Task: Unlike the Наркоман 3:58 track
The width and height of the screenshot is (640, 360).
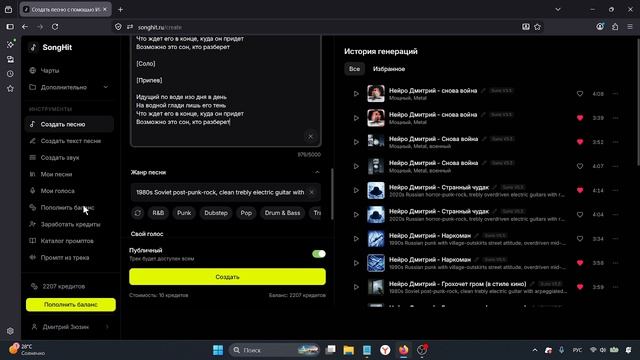Action: (x=580, y=263)
